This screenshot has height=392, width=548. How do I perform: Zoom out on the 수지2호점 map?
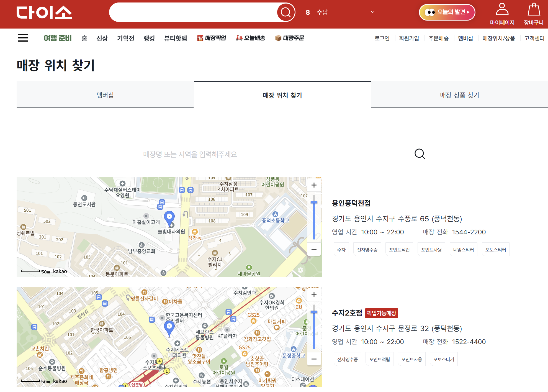[314, 359]
